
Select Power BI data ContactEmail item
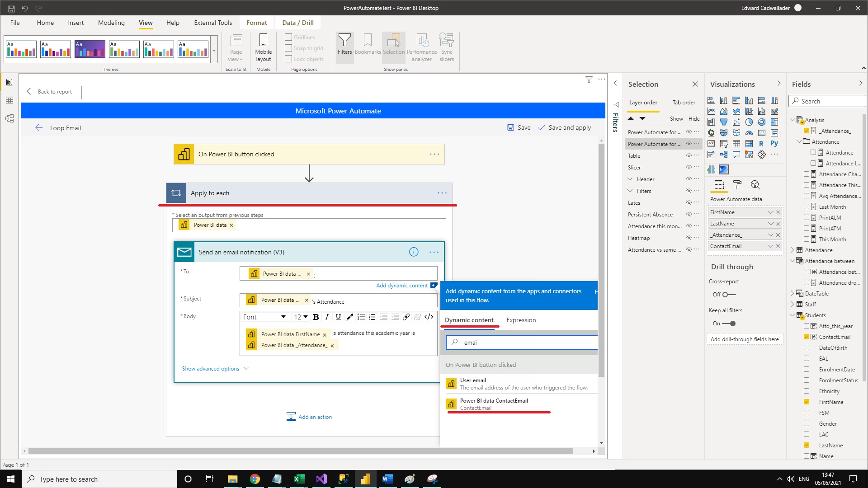pyautogui.click(x=520, y=404)
